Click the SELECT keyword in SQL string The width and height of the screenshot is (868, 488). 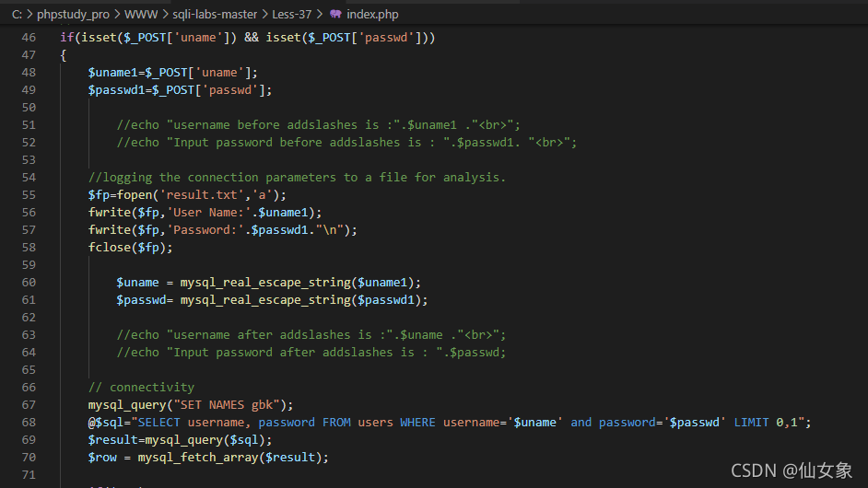pyautogui.click(x=158, y=422)
